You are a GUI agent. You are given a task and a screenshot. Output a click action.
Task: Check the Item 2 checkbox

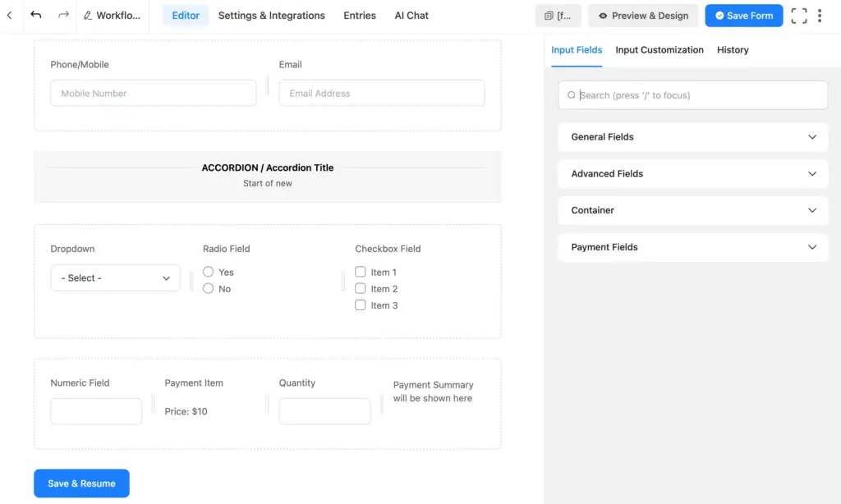(361, 288)
